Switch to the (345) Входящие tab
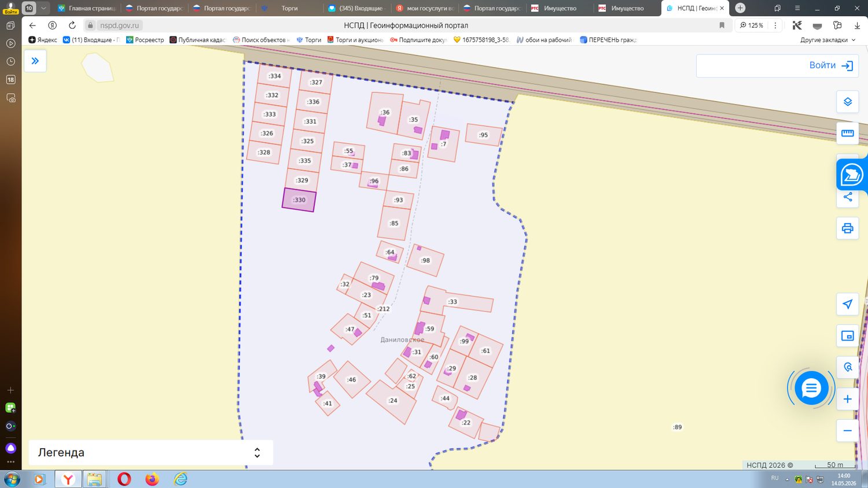Image resolution: width=868 pixels, height=488 pixels. click(356, 8)
